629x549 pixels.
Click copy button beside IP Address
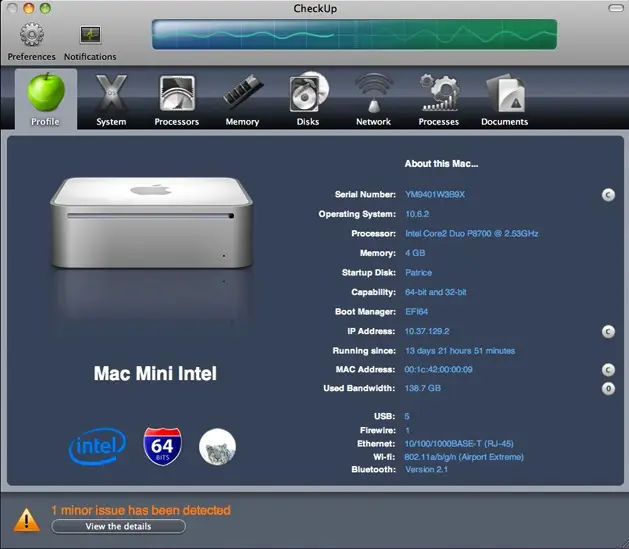(x=608, y=332)
